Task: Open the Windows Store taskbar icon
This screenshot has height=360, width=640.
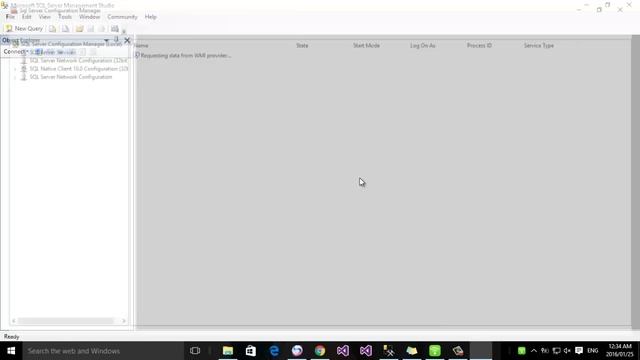Action: [251, 351]
